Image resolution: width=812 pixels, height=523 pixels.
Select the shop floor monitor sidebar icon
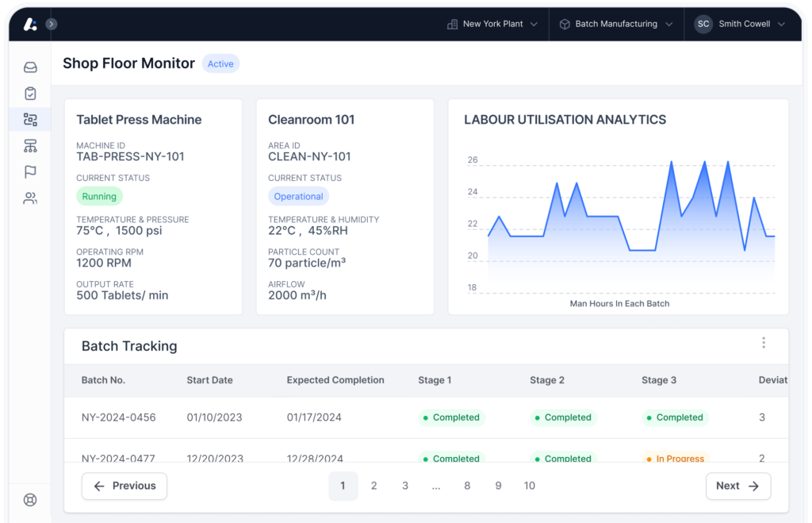[30, 120]
